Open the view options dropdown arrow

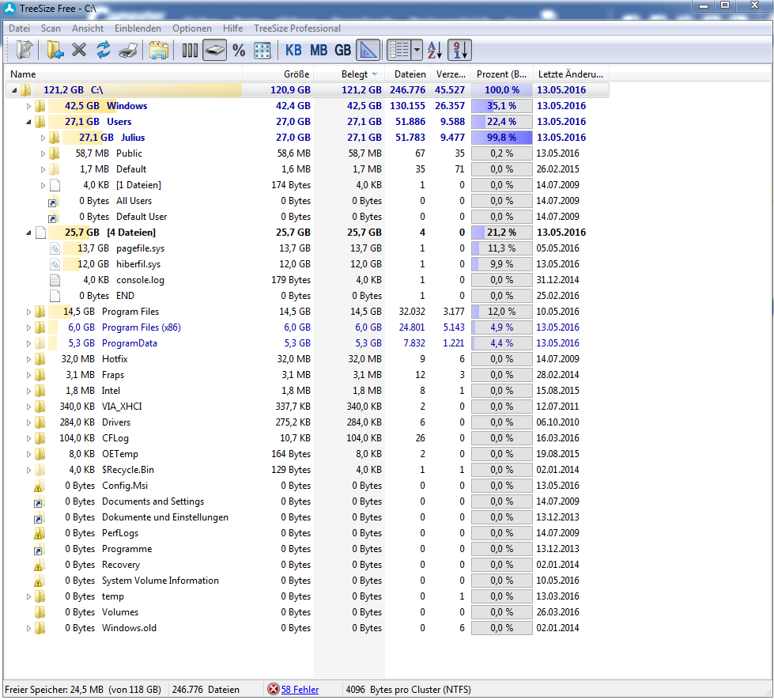417,51
